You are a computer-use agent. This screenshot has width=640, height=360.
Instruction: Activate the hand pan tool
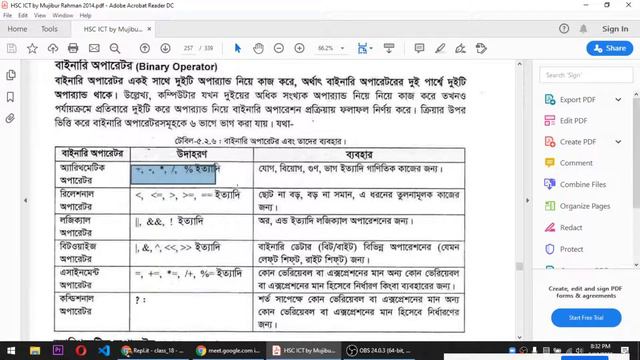[x=258, y=49]
